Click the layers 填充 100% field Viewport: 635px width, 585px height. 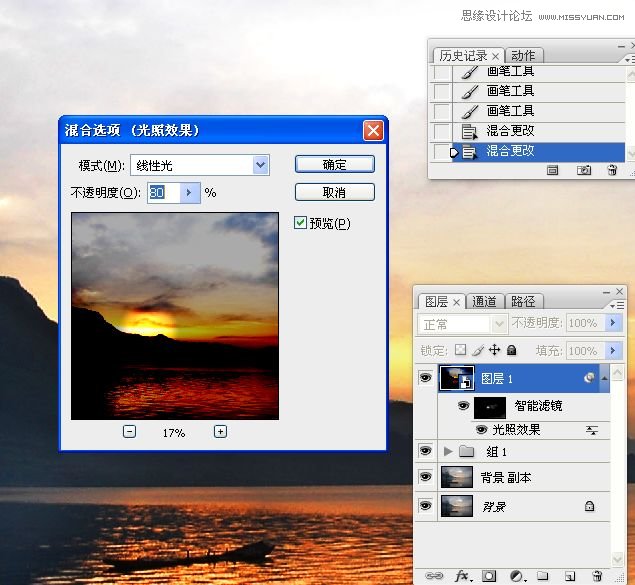pyautogui.click(x=585, y=351)
